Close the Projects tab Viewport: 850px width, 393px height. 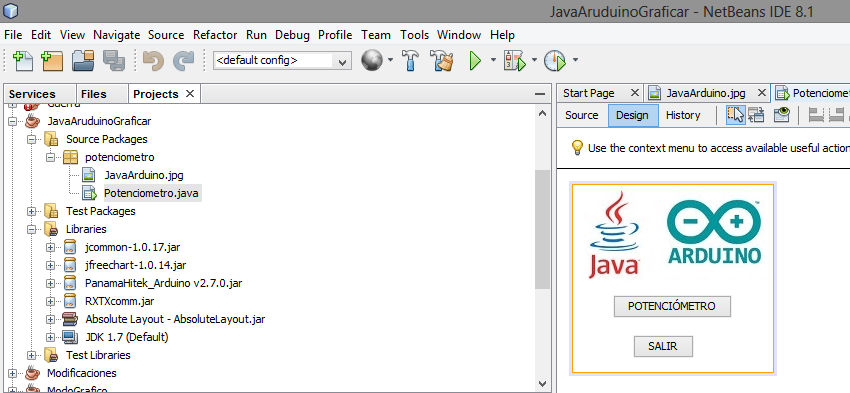pyautogui.click(x=190, y=94)
